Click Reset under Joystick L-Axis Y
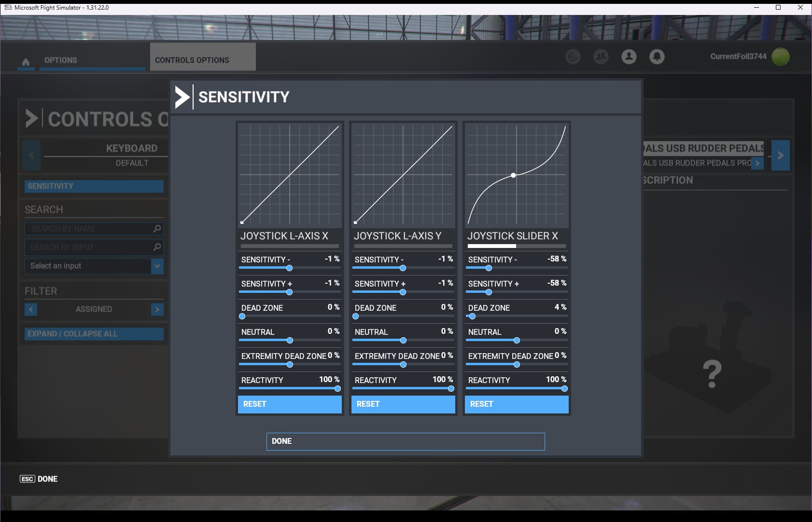This screenshot has width=812, height=522. tap(403, 404)
